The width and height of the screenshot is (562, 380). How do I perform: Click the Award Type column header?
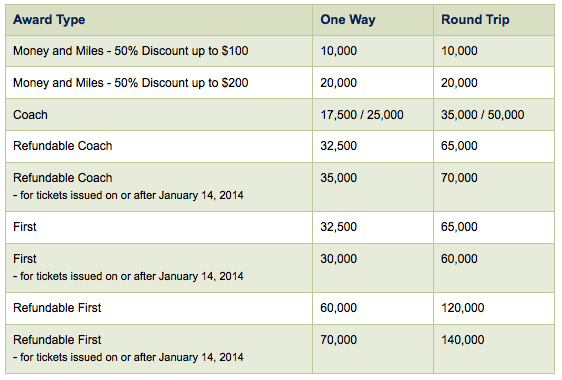[49, 20]
